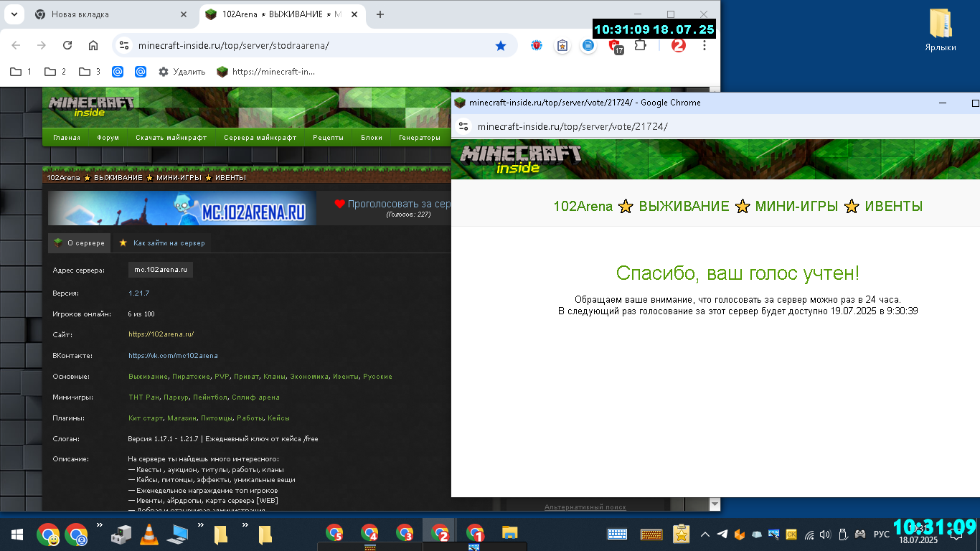
Task: Click Minecraft Inside logo in main window
Action: [91, 106]
